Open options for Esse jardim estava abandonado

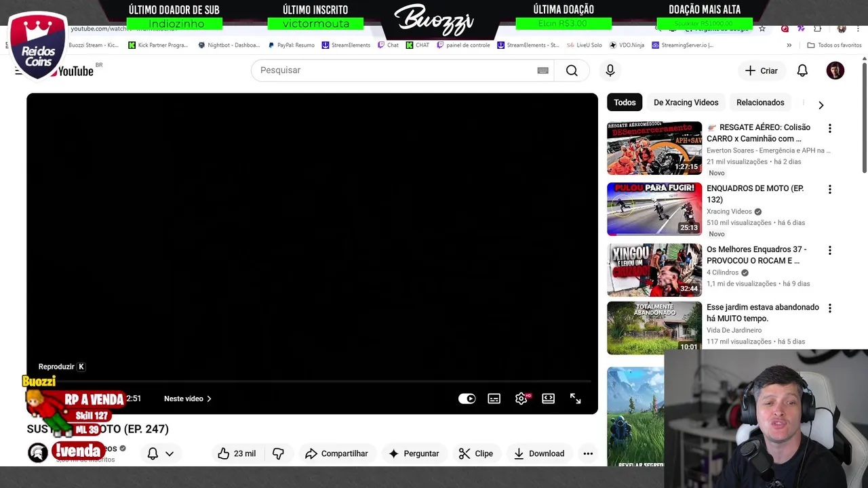coord(829,308)
